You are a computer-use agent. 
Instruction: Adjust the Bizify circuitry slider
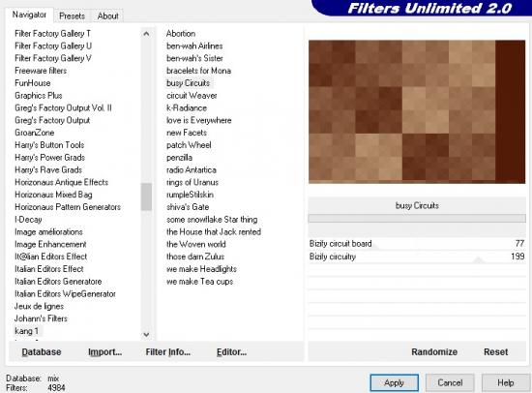[x=417, y=257]
